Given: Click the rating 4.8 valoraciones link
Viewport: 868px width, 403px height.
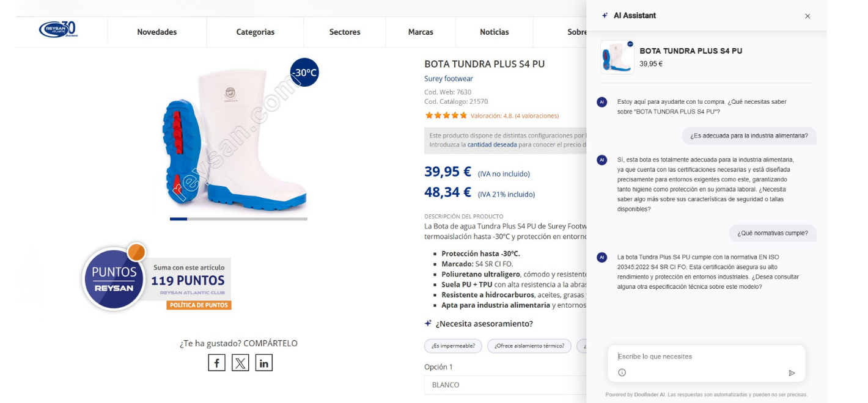Looking at the screenshot, I should (x=515, y=115).
